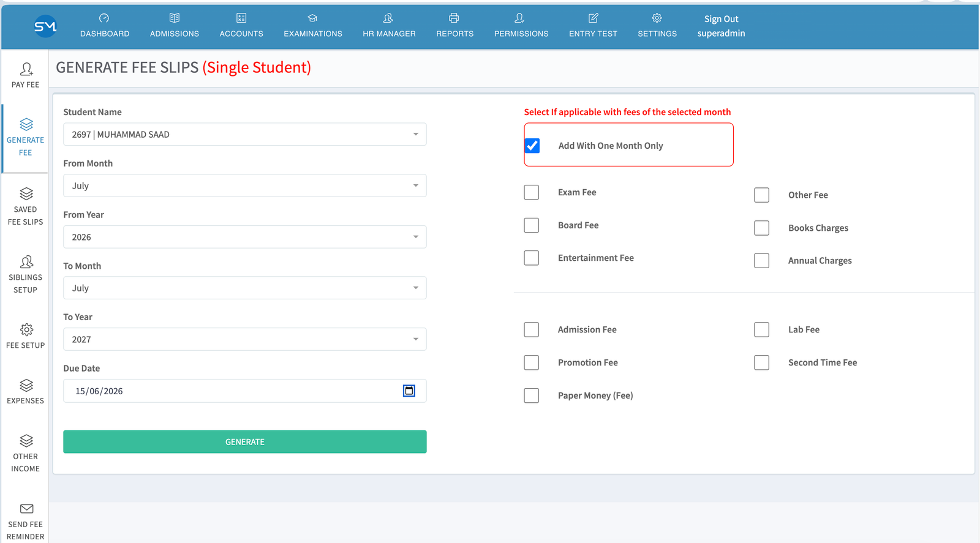This screenshot has width=980, height=543.
Task: Click Fee Setup gear icon
Action: click(x=26, y=330)
